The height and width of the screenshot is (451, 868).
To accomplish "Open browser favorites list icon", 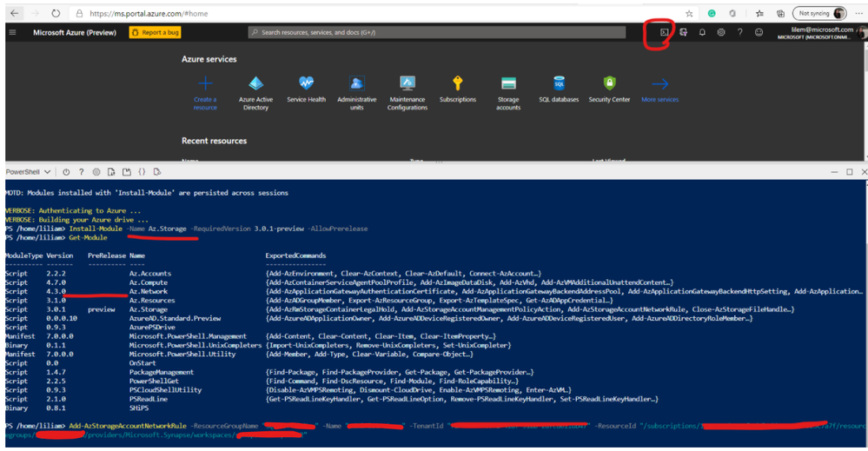I will click(x=759, y=13).
